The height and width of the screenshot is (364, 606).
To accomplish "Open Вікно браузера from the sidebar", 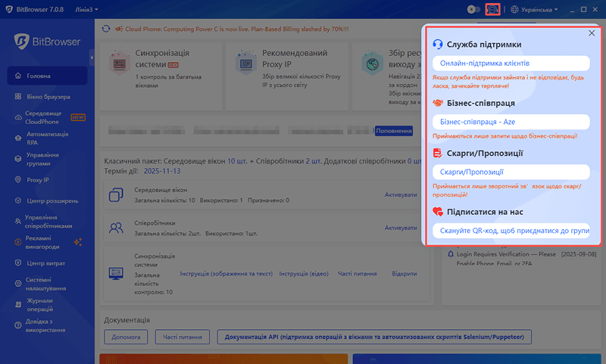I will (x=20, y=97).
